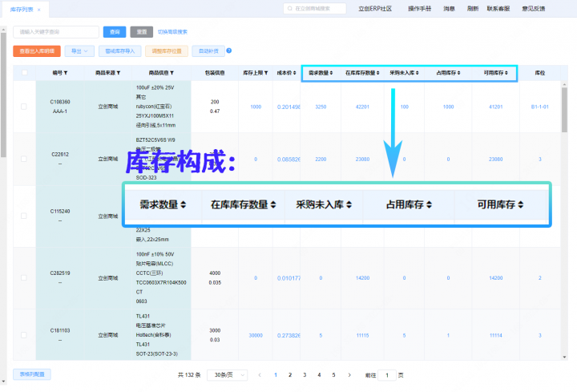This screenshot has width=577, height=392.
Task: Click the keyword search input field
Action: [54, 31]
